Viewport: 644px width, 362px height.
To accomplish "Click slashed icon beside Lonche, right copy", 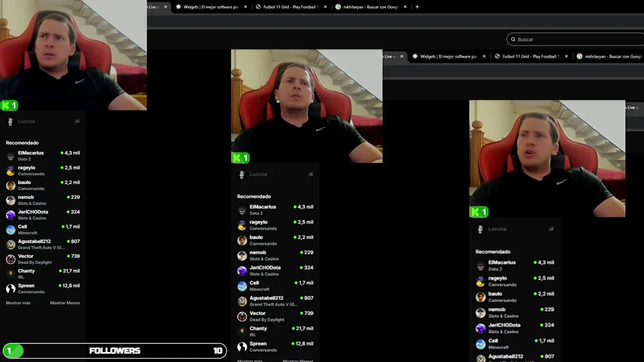I will [551, 229].
